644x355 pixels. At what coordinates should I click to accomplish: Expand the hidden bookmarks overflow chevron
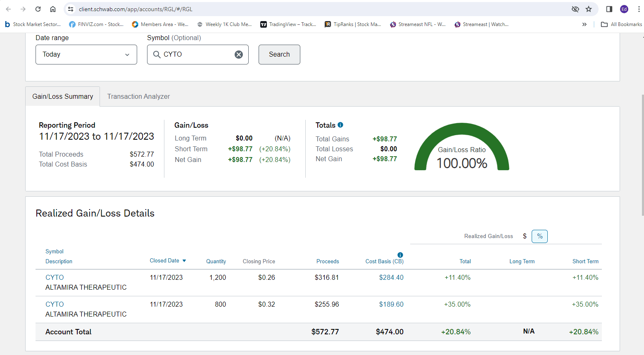point(584,24)
